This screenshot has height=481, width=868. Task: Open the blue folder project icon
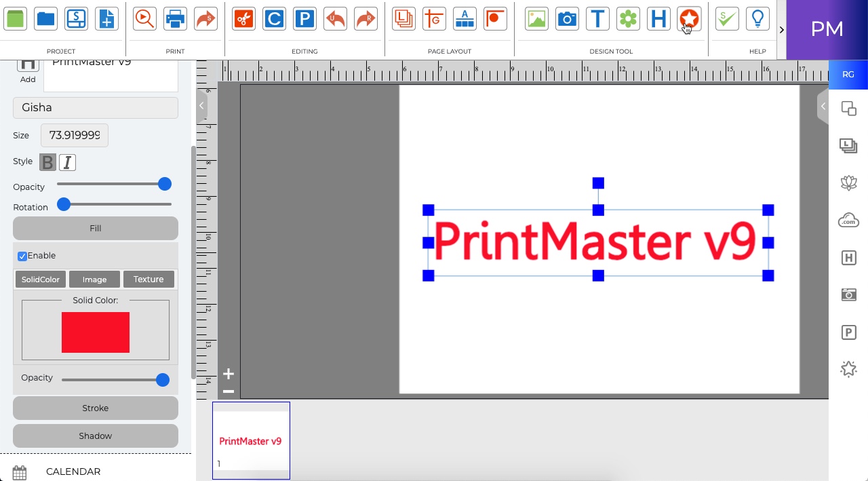45,19
